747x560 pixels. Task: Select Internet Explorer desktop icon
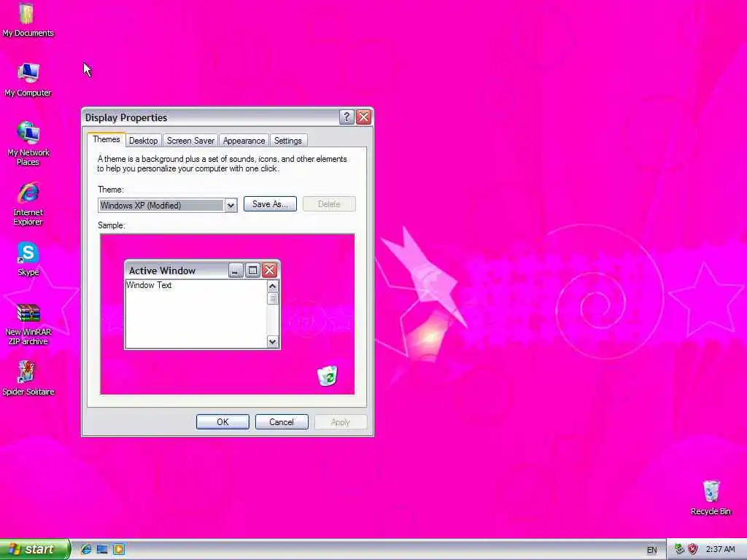point(28,203)
